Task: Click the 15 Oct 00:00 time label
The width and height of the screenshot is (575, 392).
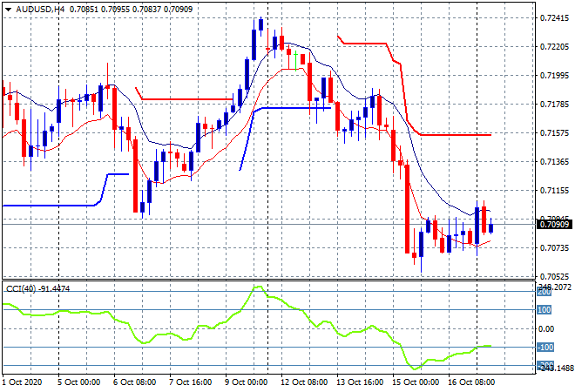Action: [416, 382]
